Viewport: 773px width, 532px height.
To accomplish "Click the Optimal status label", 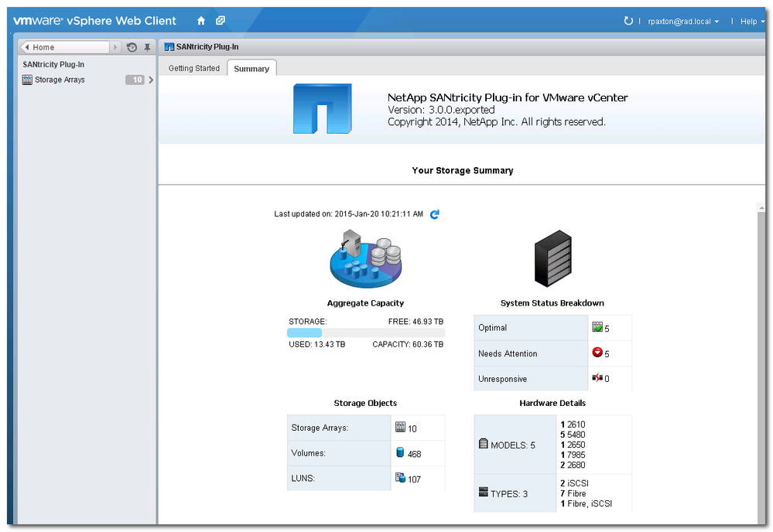I will coord(492,328).
